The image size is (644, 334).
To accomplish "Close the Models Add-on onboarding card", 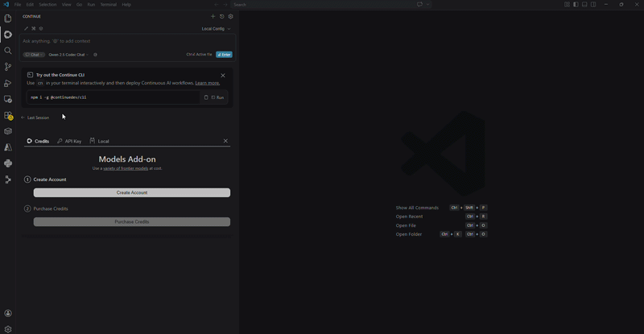I will pyautogui.click(x=225, y=141).
